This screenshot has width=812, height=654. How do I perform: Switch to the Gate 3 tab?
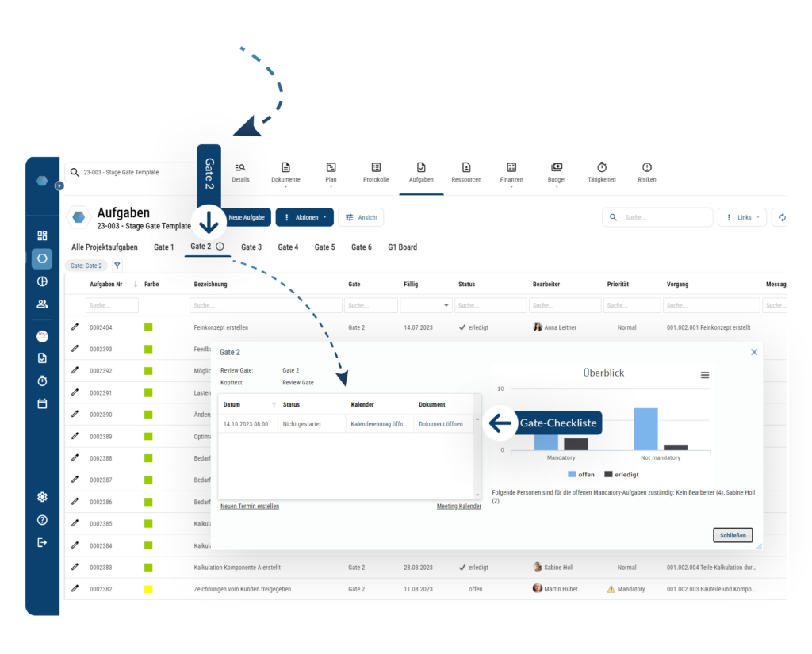tap(251, 247)
